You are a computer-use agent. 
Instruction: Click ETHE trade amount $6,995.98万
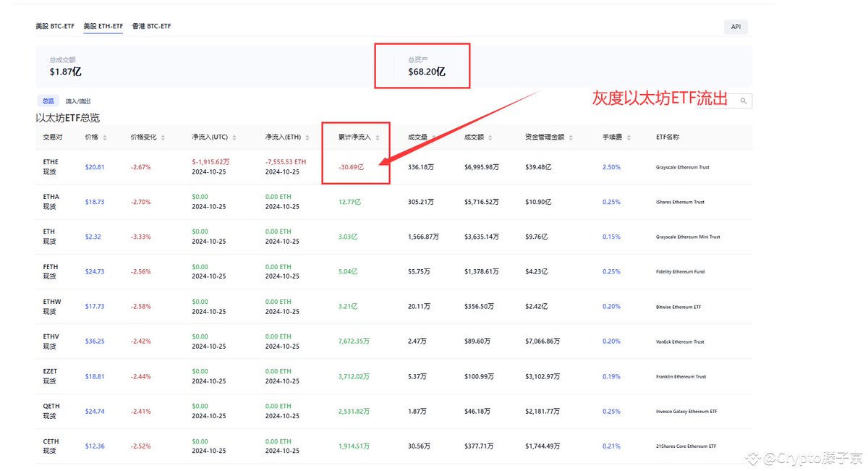coord(482,167)
